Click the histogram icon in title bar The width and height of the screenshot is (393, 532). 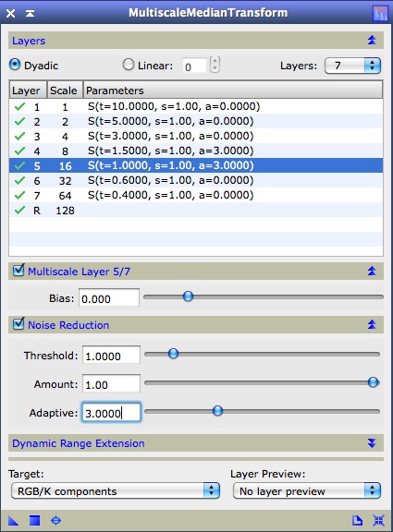pyautogui.click(x=380, y=13)
